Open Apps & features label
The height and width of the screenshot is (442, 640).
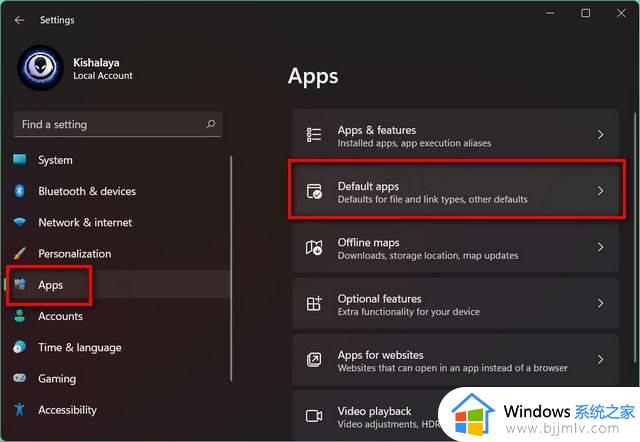click(x=377, y=130)
